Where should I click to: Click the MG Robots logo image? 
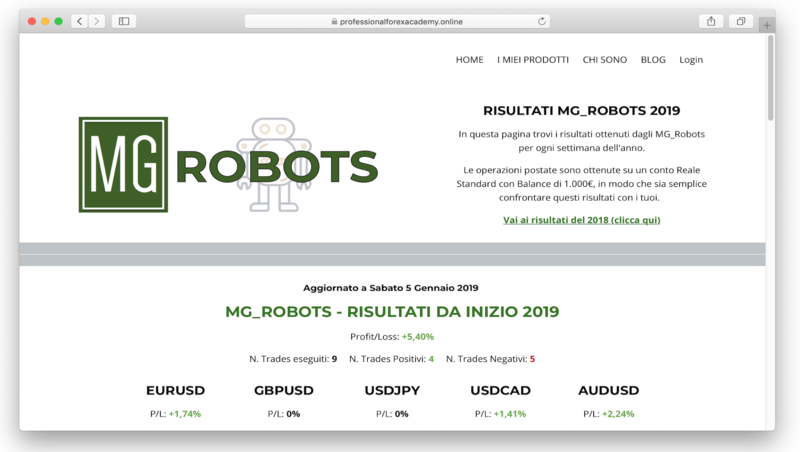tap(228, 164)
